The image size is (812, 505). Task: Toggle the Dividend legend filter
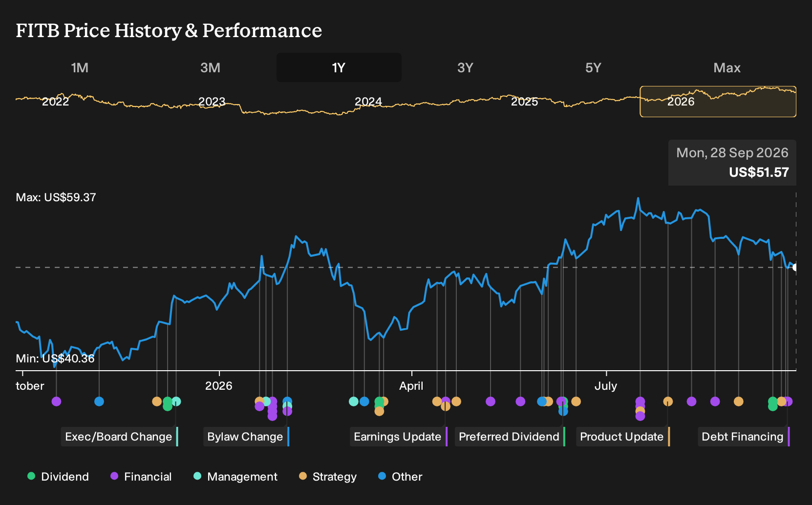point(58,477)
